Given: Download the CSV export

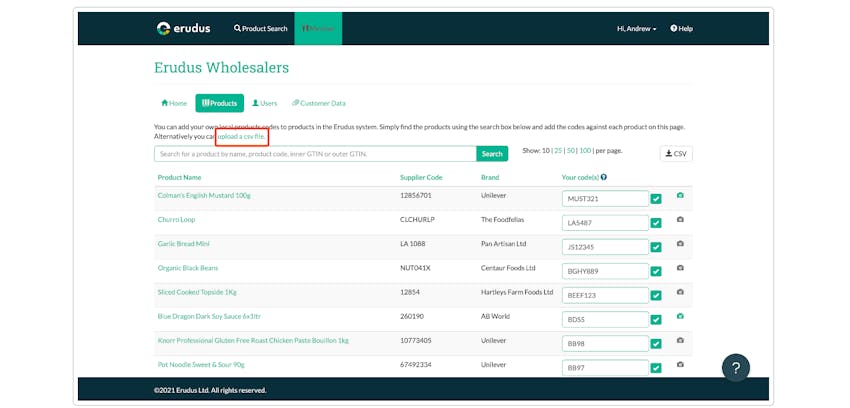Looking at the screenshot, I should pyautogui.click(x=676, y=154).
